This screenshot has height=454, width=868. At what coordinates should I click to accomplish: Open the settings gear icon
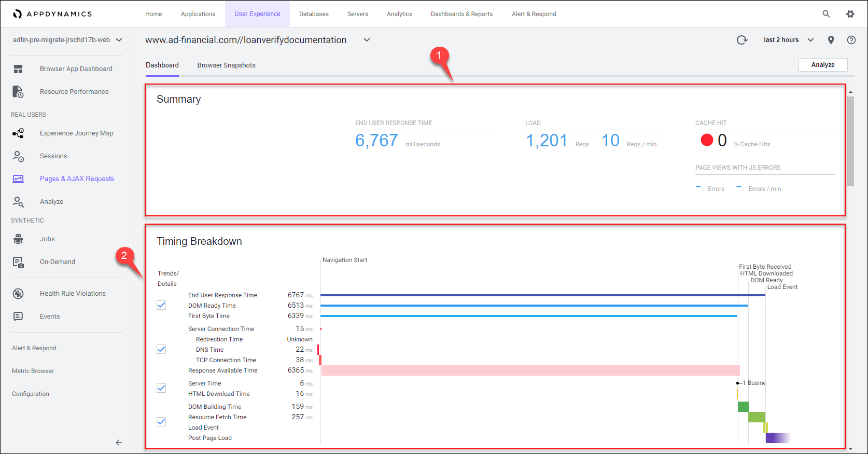[x=850, y=14]
